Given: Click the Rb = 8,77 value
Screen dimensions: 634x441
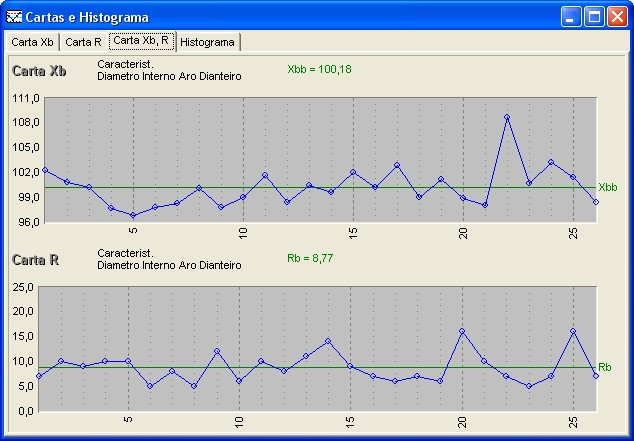Looking at the screenshot, I should pyautogui.click(x=310, y=258).
